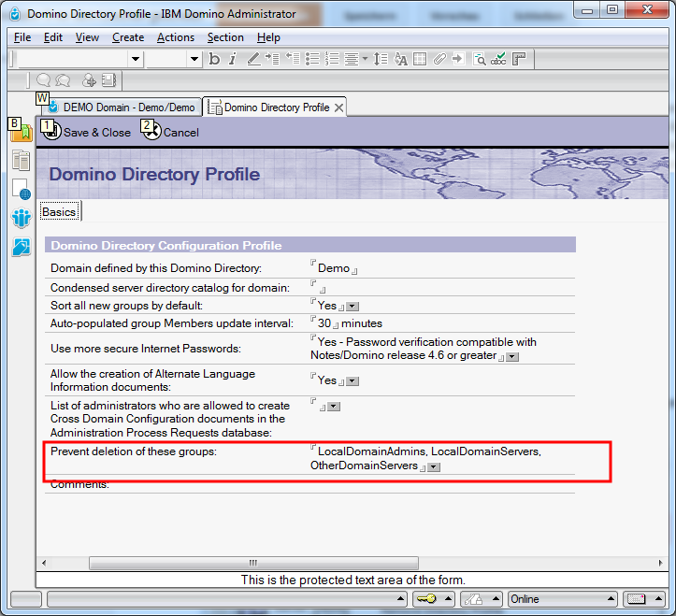Open the bookmarks icon in left sidebar

(x=21, y=133)
